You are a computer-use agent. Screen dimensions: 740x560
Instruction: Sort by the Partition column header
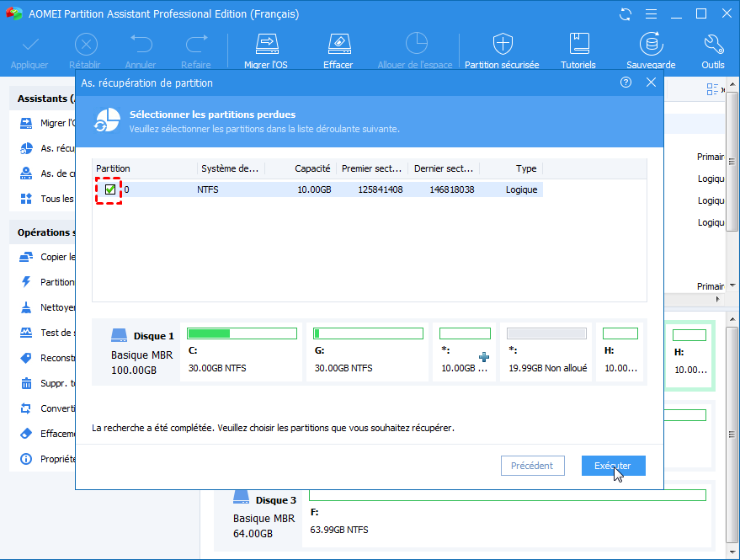coord(145,168)
